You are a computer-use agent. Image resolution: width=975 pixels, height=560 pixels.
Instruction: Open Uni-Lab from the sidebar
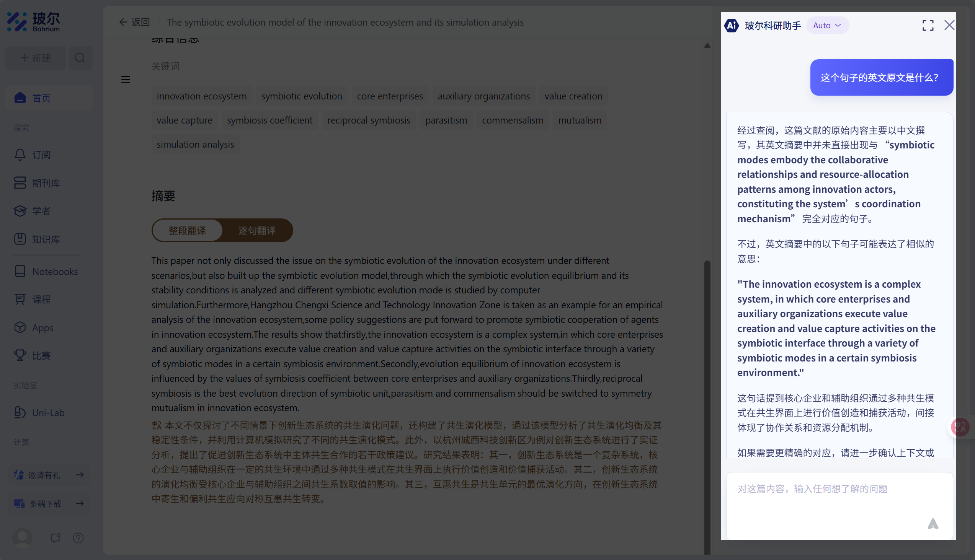point(48,413)
